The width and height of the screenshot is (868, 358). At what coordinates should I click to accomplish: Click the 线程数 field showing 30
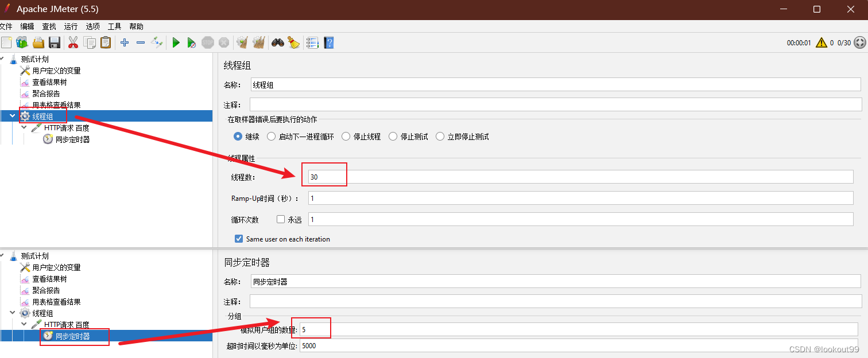pyautogui.click(x=580, y=177)
